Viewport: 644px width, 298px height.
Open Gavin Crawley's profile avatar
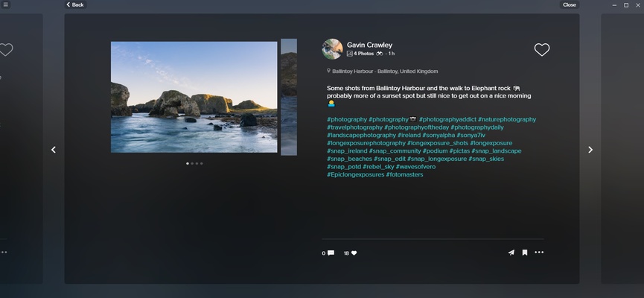coord(332,49)
